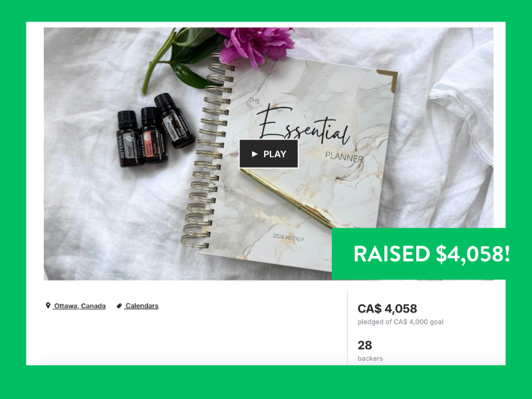Image resolution: width=532 pixels, height=399 pixels.
Task: Click the triangle play icon inside the PLAY button
Action: point(255,154)
